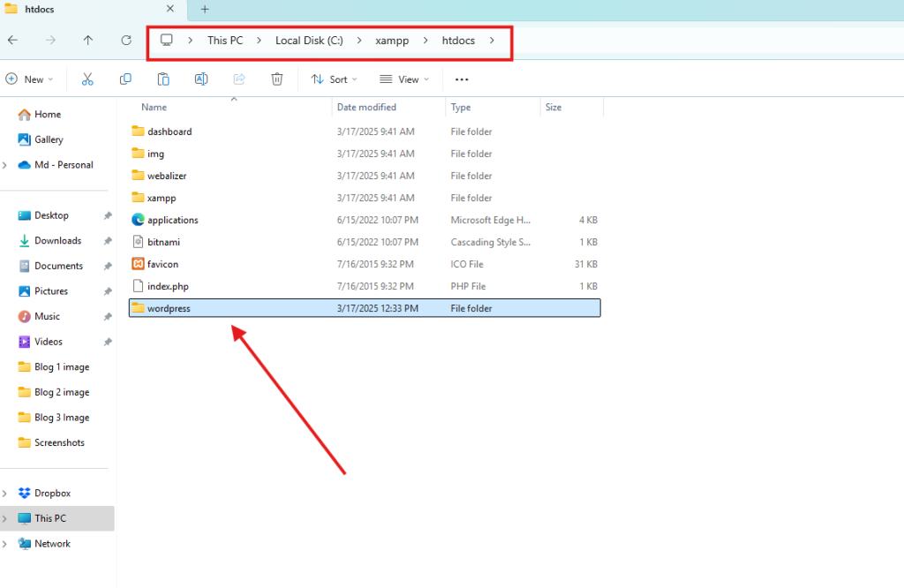
Task: Click the Refresh button
Action: pos(126,41)
